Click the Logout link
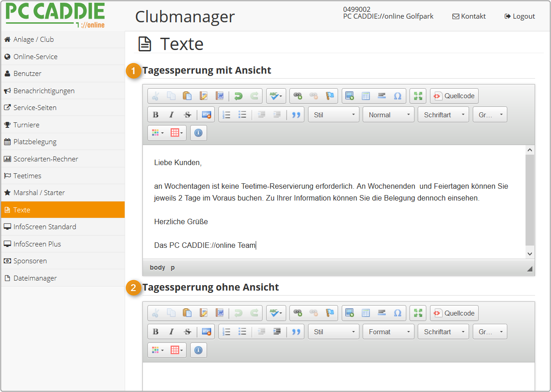The height and width of the screenshot is (392, 551). click(x=520, y=16)
